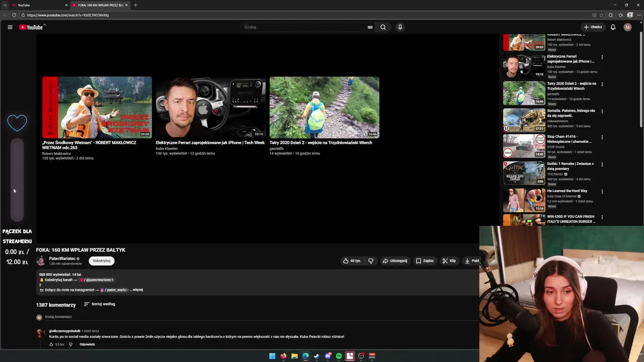Click the YouTube logo to go home
Screen dimensions: 644x362
[x=31, y=27]
